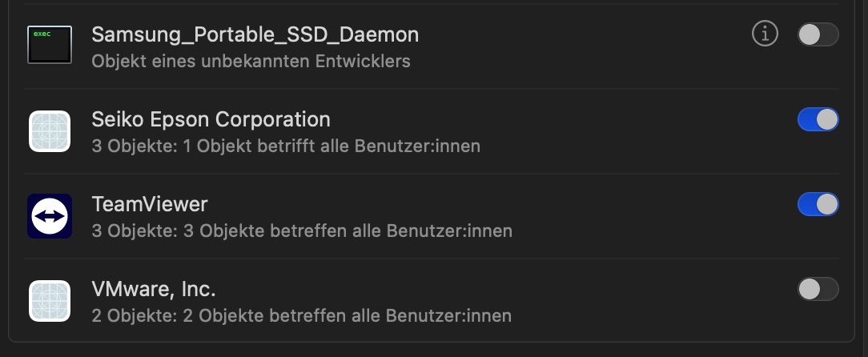The height and width of the screenshot is (357, 868).
Task: Select the Samsung_Portable_SSD_Daemon title text
Action: pos(255,34)
